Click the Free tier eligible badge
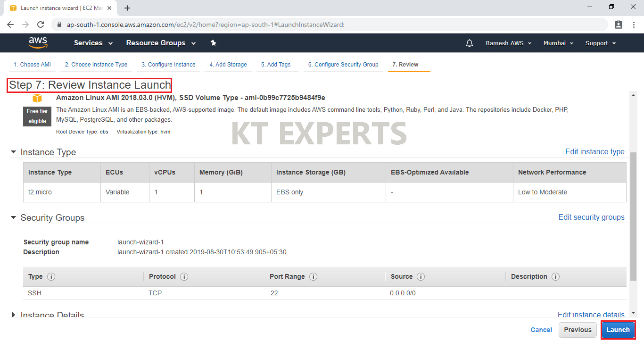 (x=37, y=116)
